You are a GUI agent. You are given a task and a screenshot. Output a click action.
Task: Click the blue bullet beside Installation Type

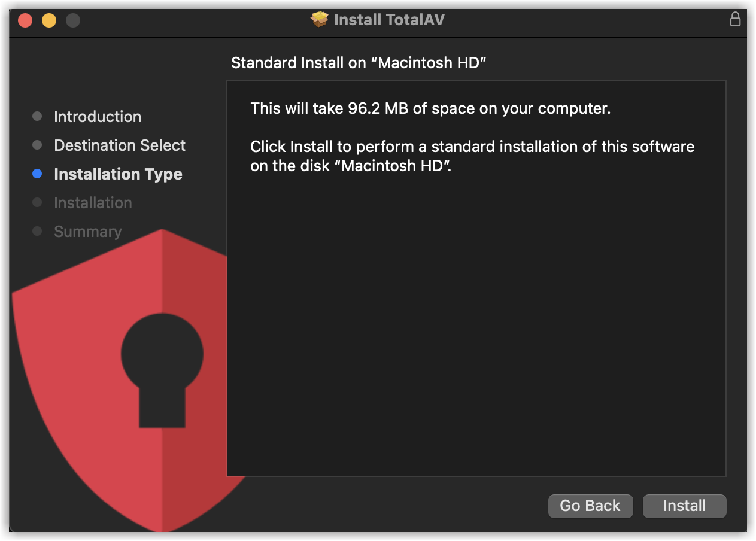(x=37, y=174)
